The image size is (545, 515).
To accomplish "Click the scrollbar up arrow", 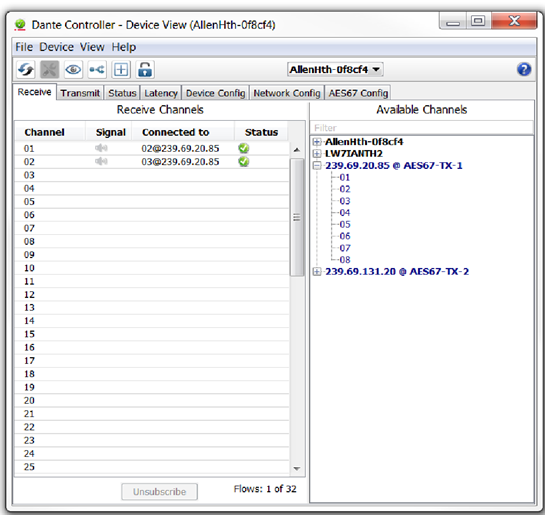I will click(296, 150).
